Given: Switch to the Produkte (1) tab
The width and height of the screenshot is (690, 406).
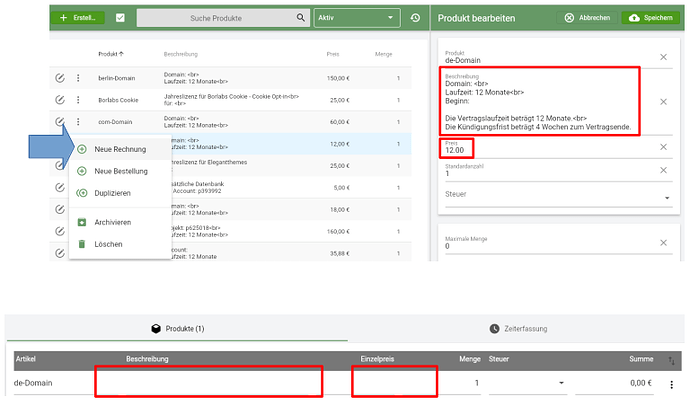Looking at the screenshot, I should (177, 329).
